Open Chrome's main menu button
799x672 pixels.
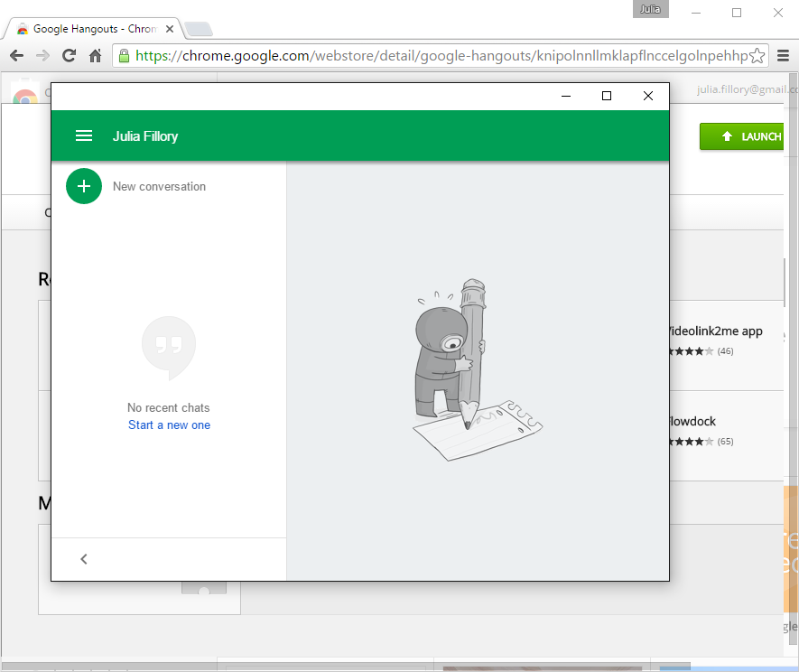tap(783, 56)
